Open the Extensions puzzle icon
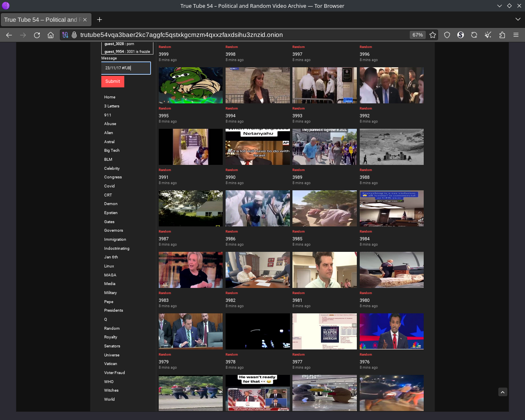The image size is (525, 420). (x=502, y=35)
